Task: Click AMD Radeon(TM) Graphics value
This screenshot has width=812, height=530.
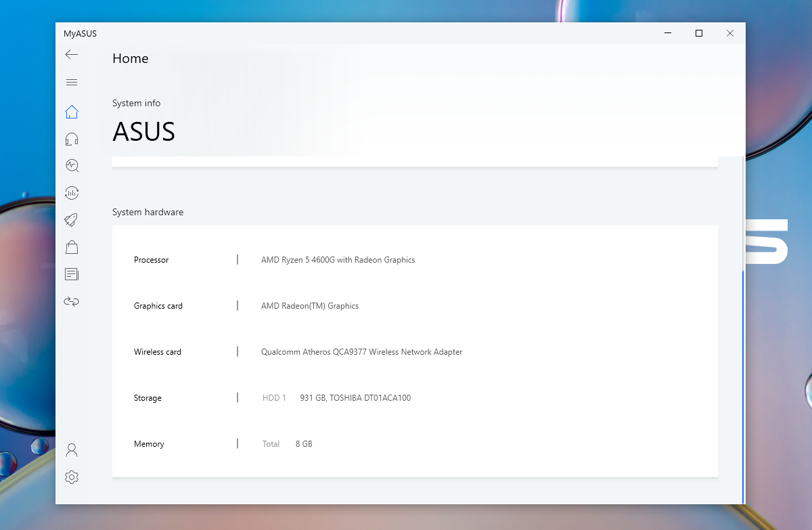Action: [x=310, y=306]
